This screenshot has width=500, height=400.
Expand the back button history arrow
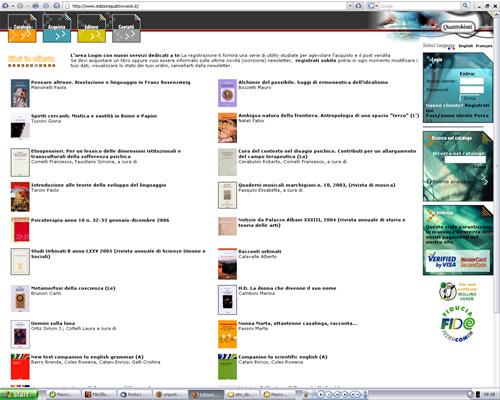(13, 6)
